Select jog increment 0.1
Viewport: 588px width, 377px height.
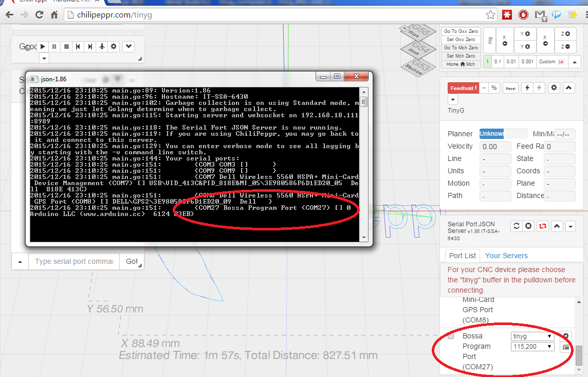pyautogui.click(x=498, y=62)
